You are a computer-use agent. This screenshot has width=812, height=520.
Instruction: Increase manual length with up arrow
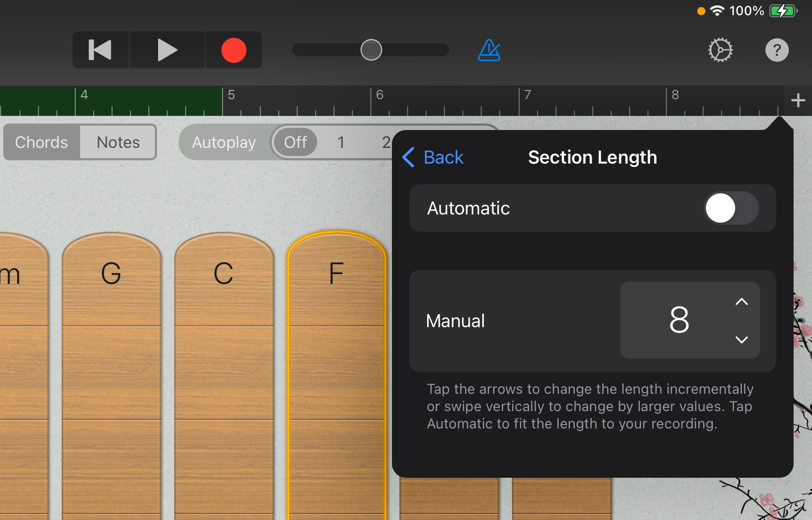pyautogui.click(x=742, y=302)
